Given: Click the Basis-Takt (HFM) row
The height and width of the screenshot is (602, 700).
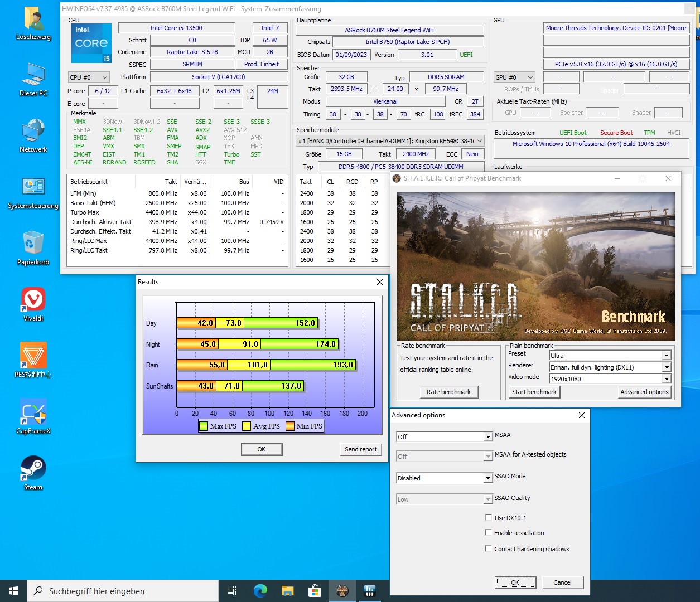Looking at the screenshot, I should [x=177, y=203].
